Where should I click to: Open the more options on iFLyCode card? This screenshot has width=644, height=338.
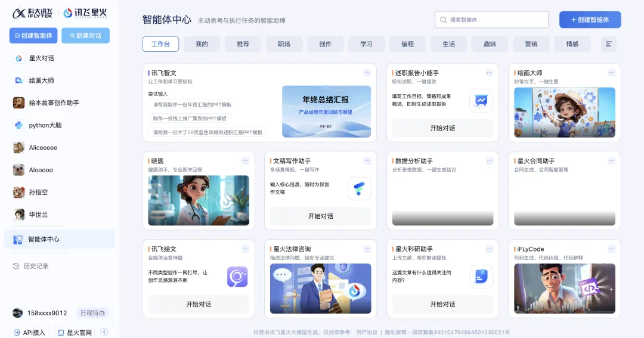[611, 249]
